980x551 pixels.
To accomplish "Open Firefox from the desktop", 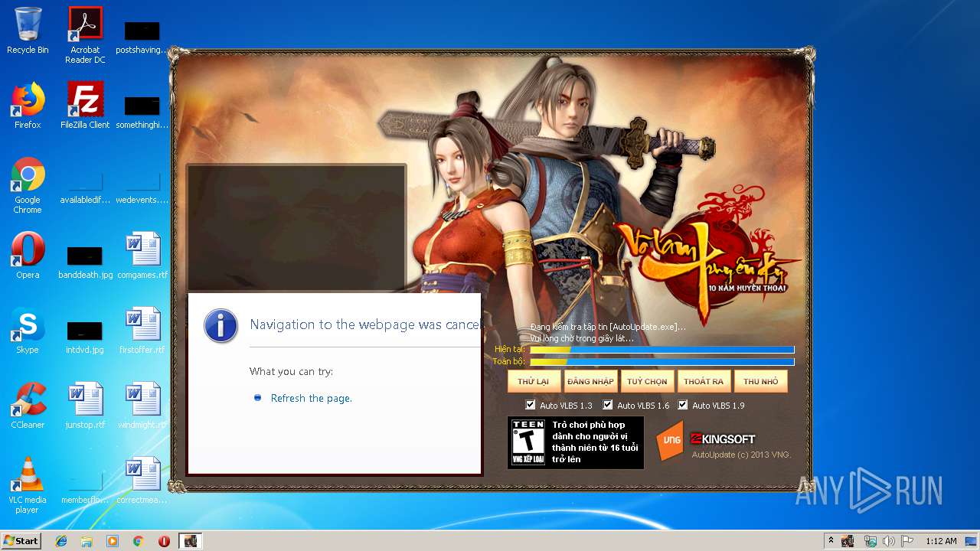I will (x=28, y=106).
